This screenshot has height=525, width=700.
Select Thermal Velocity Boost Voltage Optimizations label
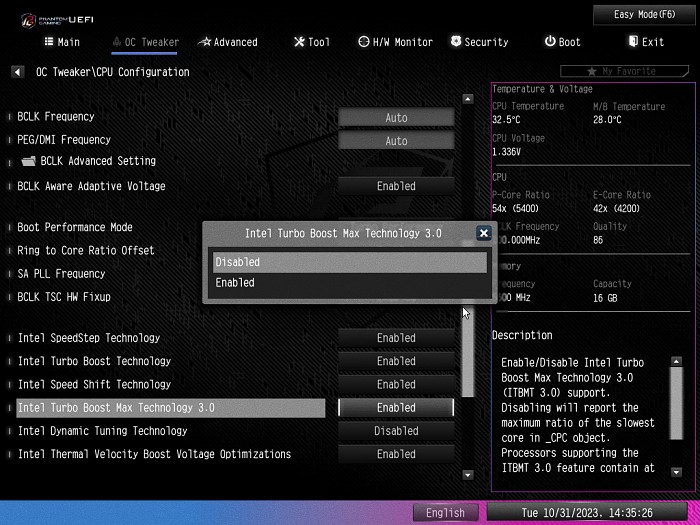tap(154, 454)
